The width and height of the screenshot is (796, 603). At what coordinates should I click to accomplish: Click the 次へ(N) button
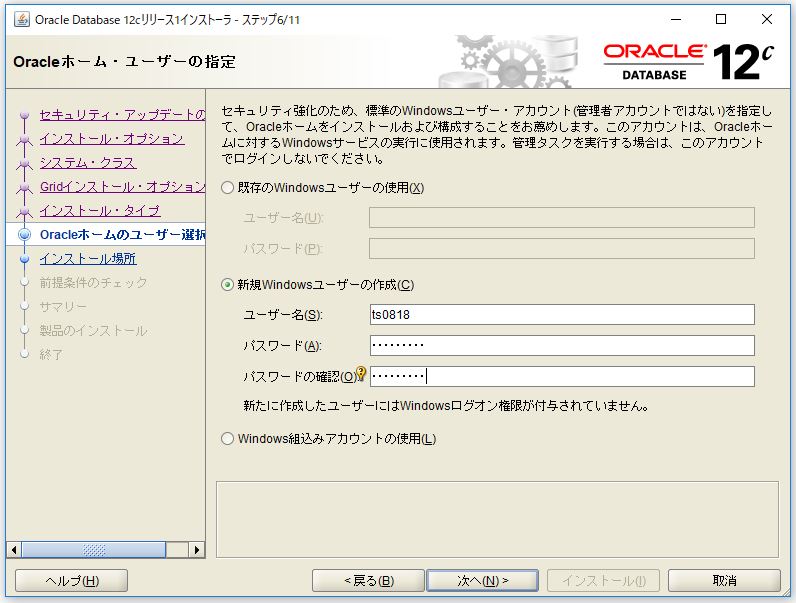tap(482, 580)
